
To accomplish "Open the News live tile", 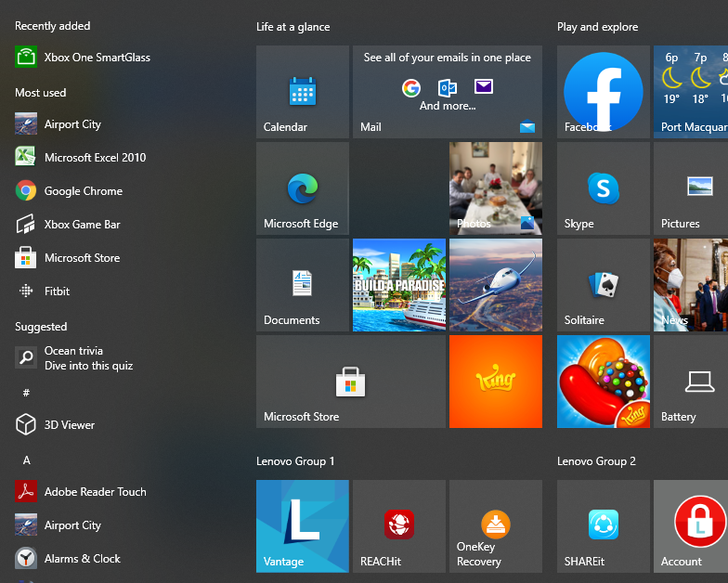I will pos(691,285).
